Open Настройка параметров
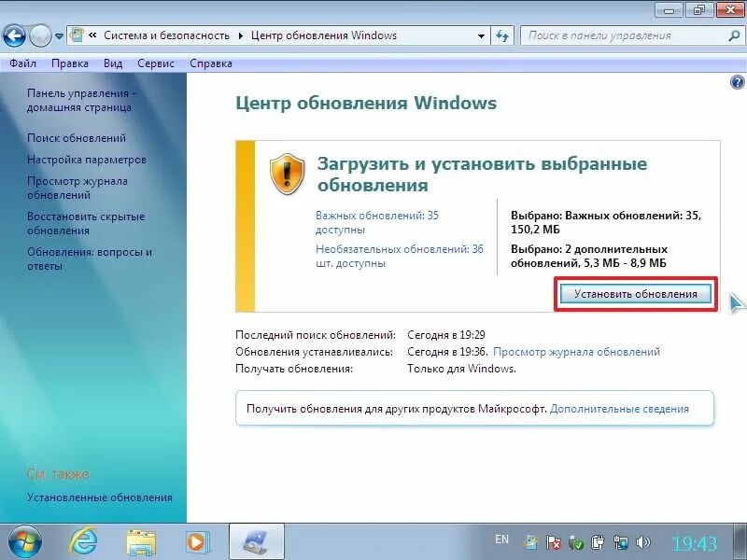747x560 pixels. pyautogui.click(x=86, y=160)
